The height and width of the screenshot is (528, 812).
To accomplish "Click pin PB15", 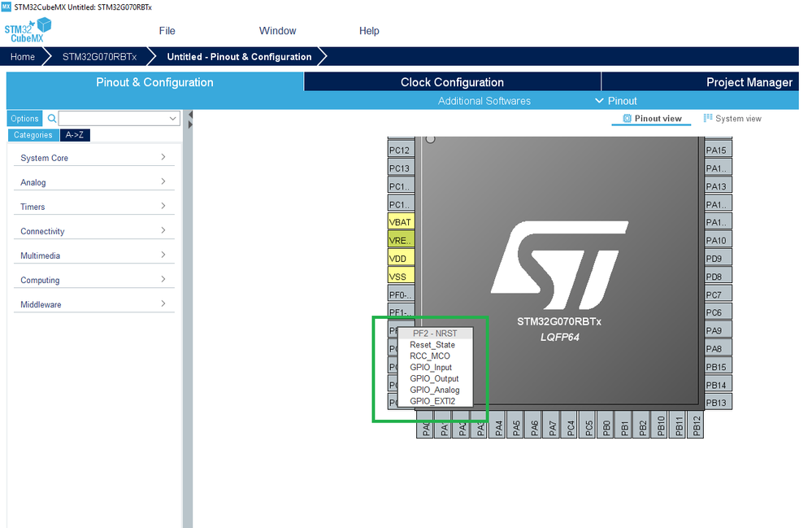I will click(x=719, y=366).
